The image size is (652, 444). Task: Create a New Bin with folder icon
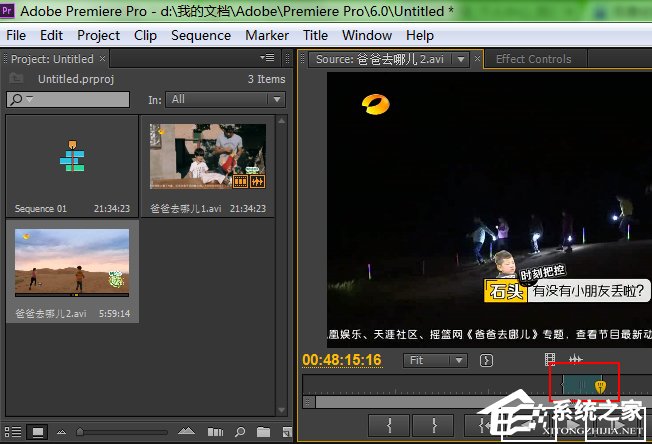tap(263, 432)
